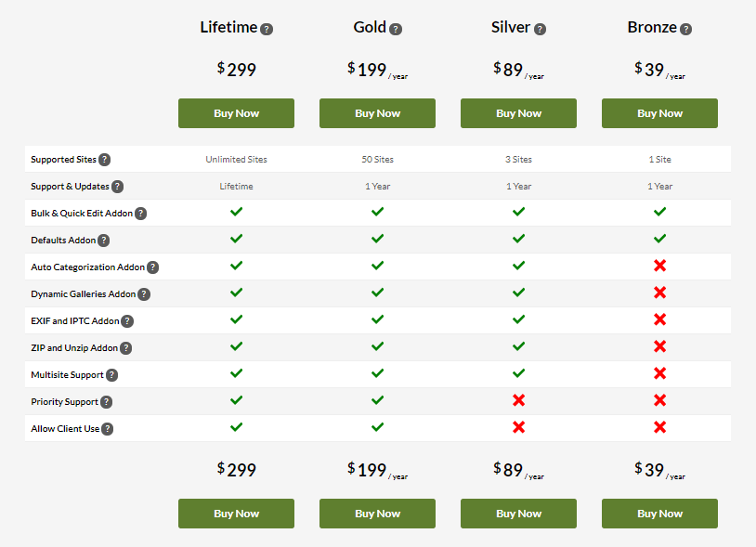The width and height of the screenshot is (756, 547).
Task: Buy the Lifetime plan using top button
Action: (x=236, y=113)
